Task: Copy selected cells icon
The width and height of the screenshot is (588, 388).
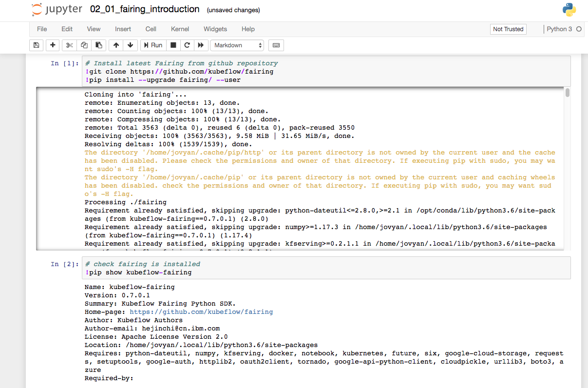Action: click(x=84, y=45)
